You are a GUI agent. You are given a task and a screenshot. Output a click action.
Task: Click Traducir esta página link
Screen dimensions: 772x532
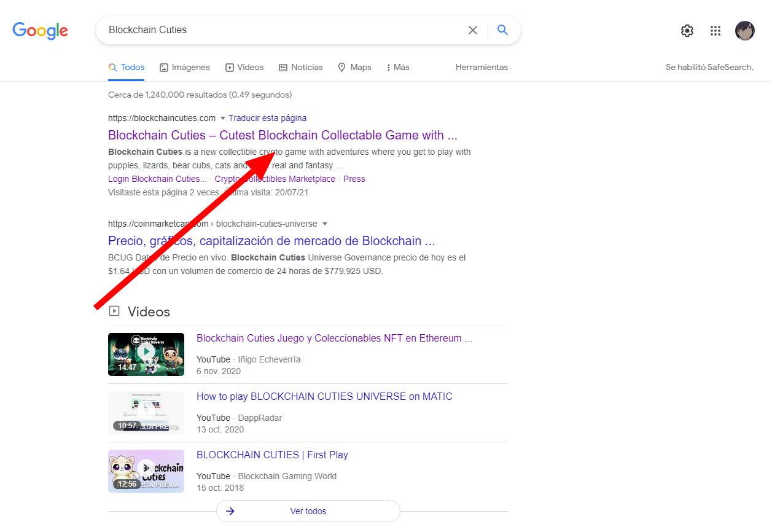tap(267, 118)
